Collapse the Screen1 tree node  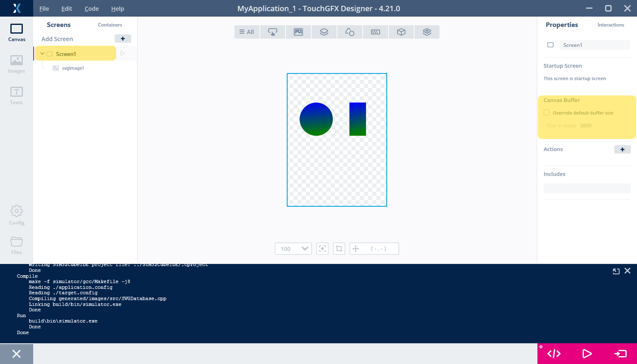[42, 54]
